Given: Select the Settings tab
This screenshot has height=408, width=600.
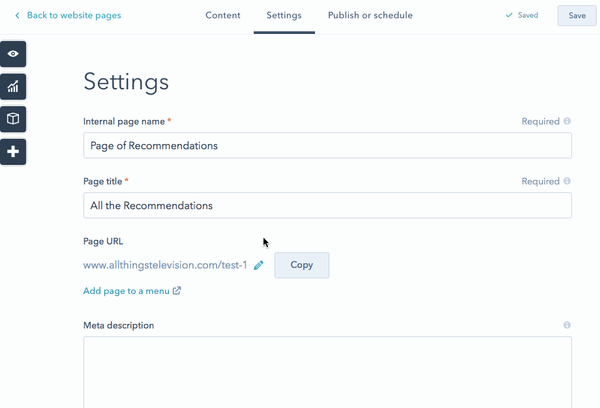Looking at the screenshot, I should [x=284, y=16].
